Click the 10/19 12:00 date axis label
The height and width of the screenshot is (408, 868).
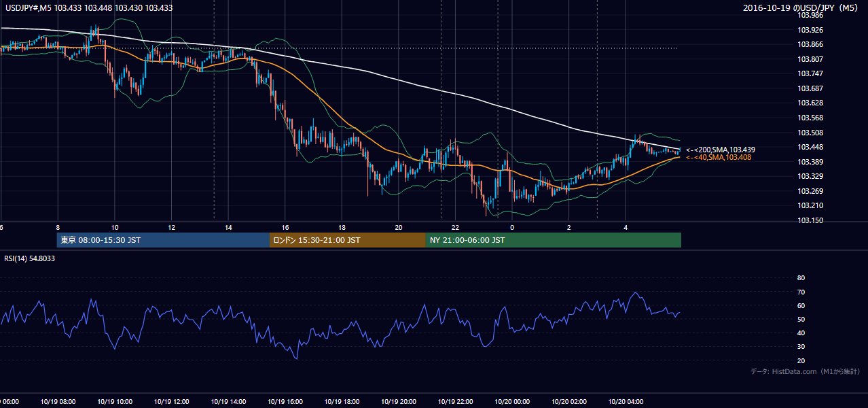click(x=171, y=402)
